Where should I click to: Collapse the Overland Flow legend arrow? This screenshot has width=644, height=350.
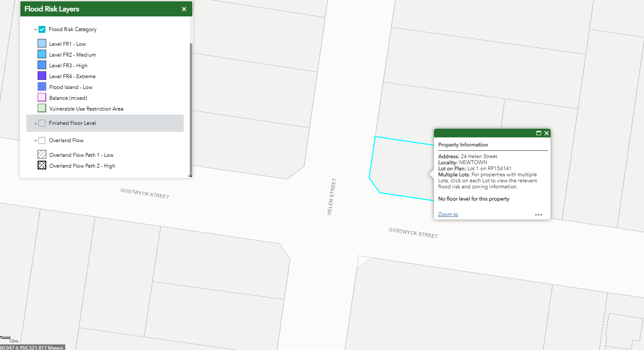(x=35, y=141)
